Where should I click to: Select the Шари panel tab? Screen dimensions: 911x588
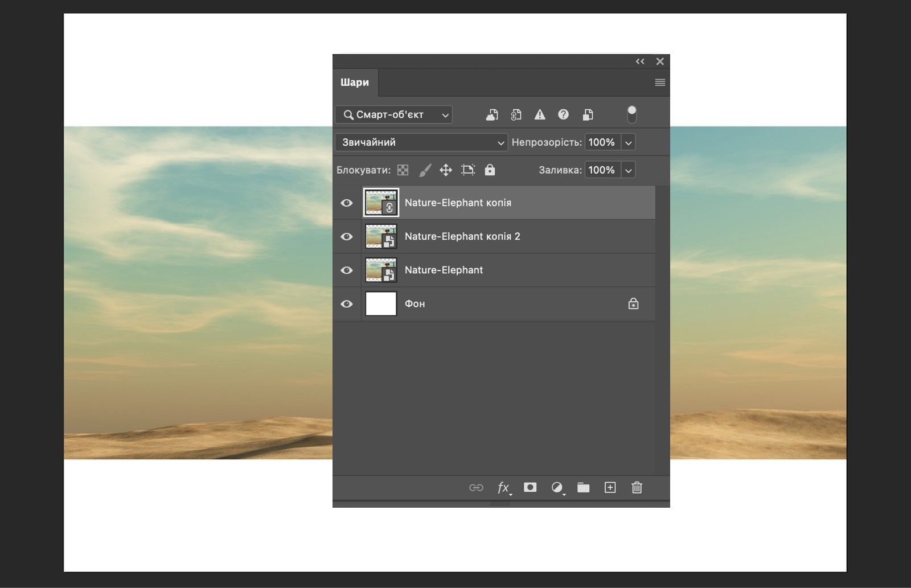355,83
